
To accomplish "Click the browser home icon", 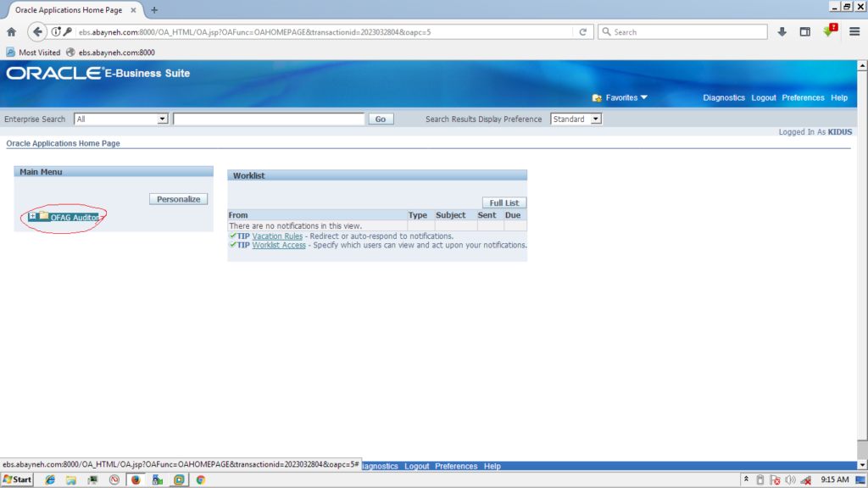I will coord(12,32).
